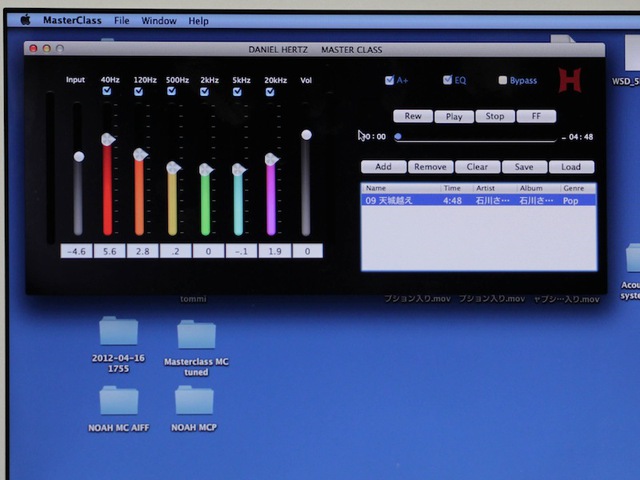Viewport: 640px width, 480px height.
Task: Click the green 2kHz slider knob
Action: (206, 169)
